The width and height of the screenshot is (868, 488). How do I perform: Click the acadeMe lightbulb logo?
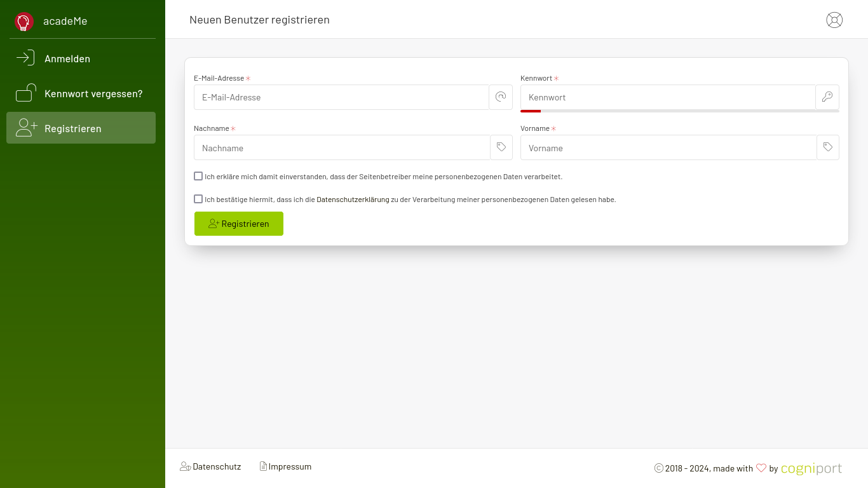pos(24,22)
